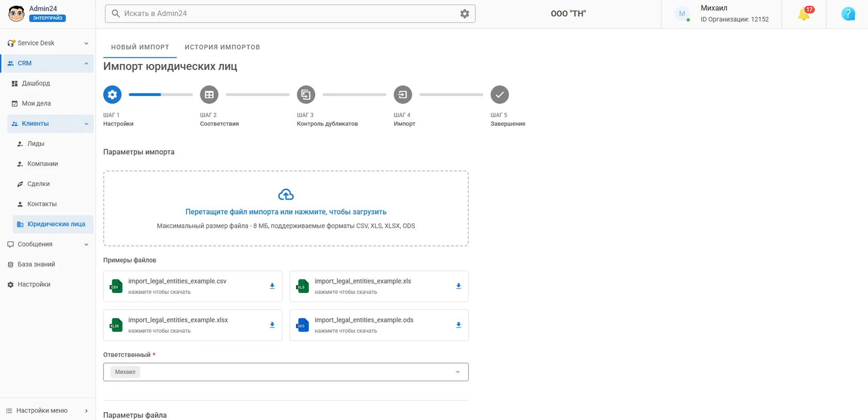Click the Step 2 Соответствия circle icon

209,95
